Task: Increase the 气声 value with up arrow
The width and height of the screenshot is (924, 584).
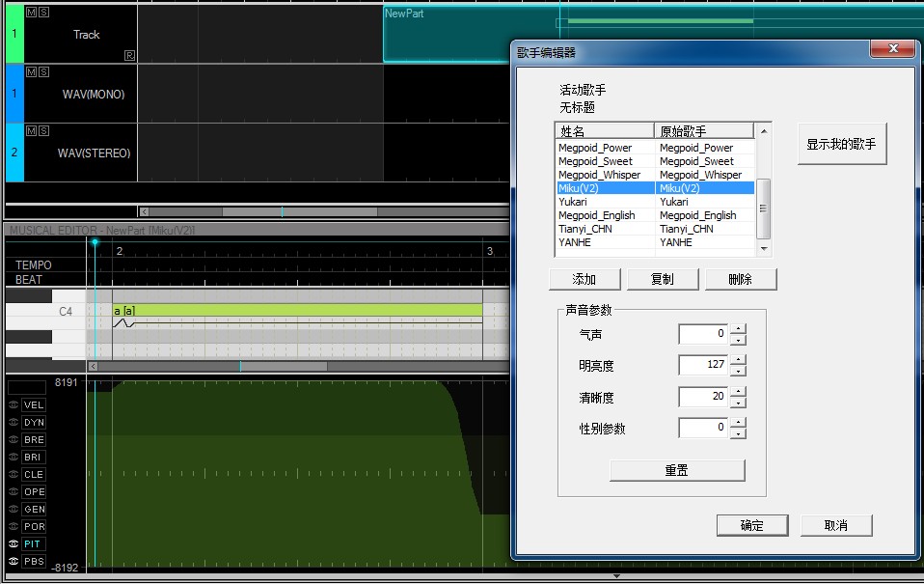Action: pos(738,329)
